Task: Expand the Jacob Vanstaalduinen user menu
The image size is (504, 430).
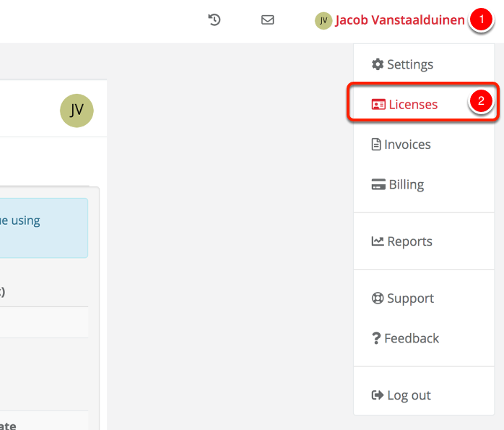Action: (400, 20)
